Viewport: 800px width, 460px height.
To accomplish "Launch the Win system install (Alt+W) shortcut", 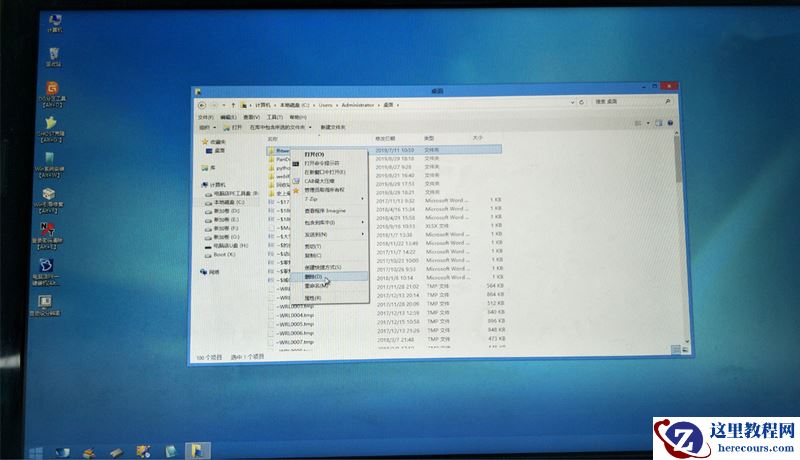I will tap(49, 165).
